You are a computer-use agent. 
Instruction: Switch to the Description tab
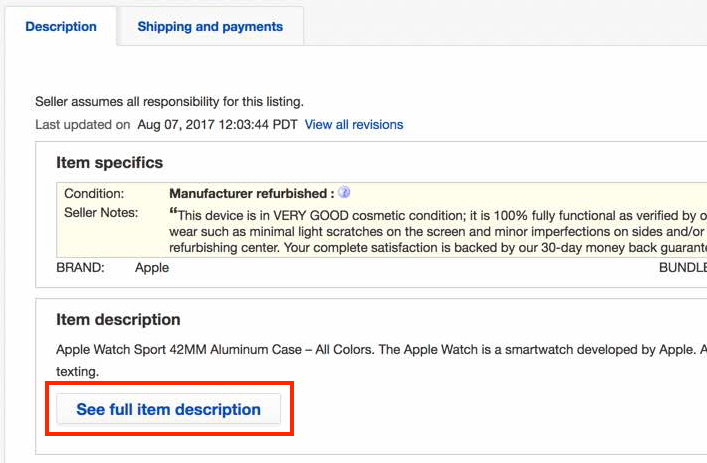click(61, 27)
